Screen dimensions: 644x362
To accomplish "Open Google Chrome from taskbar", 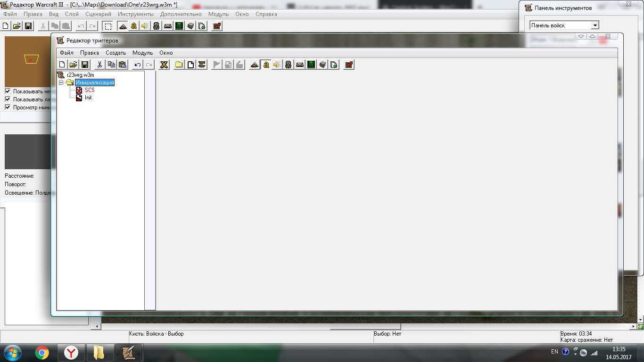I will 42,353.
